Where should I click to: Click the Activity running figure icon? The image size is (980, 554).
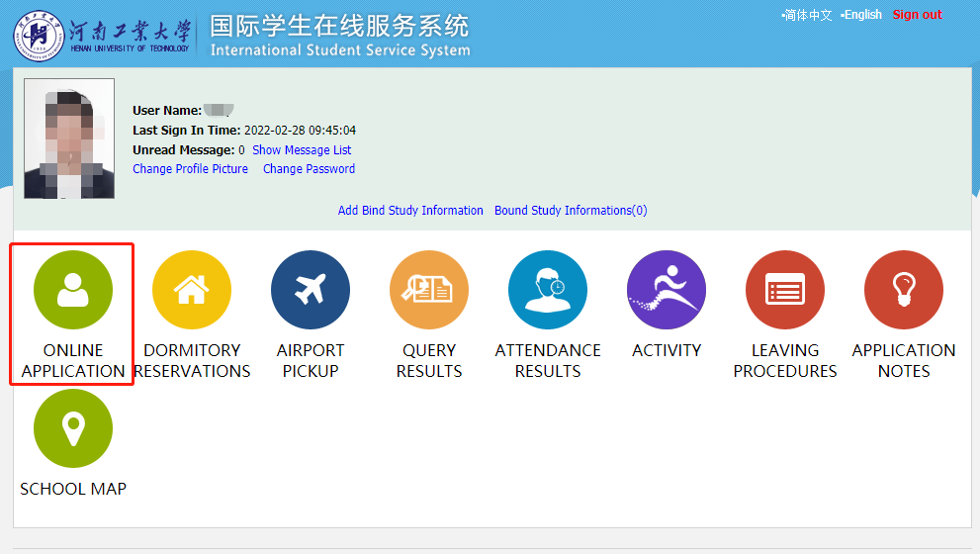(667, 290)
